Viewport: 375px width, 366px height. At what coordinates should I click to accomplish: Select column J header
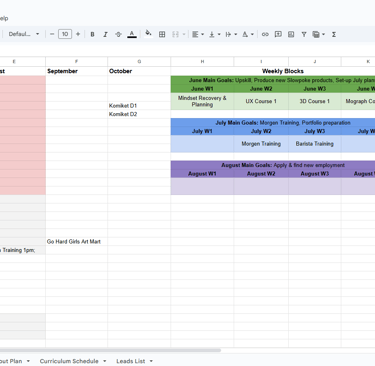pos(315,61)
